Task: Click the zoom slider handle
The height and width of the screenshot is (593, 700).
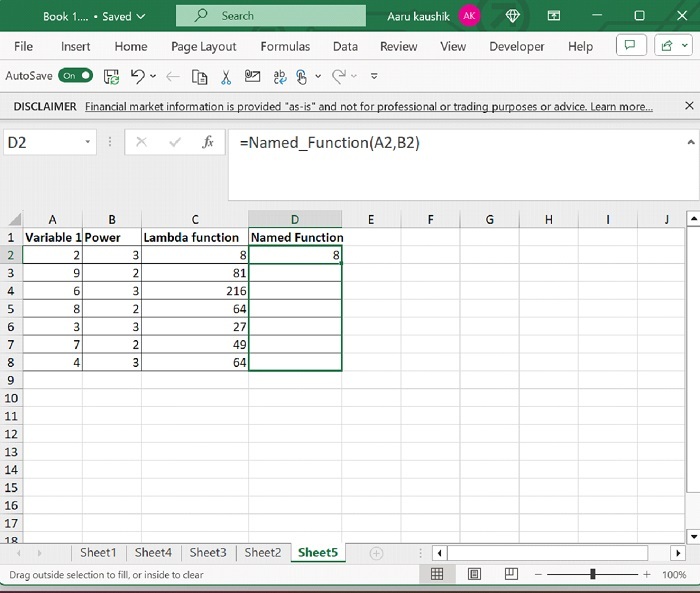Action: pos(593,574)
